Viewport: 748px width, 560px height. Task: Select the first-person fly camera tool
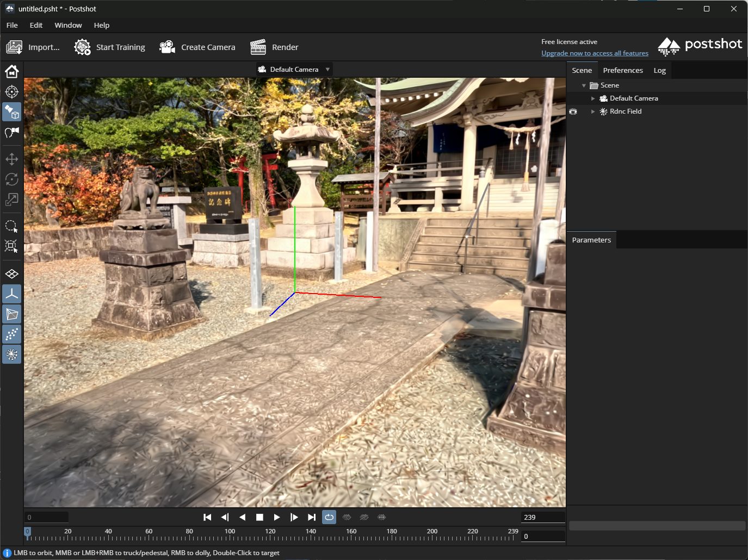coord(11,132)
